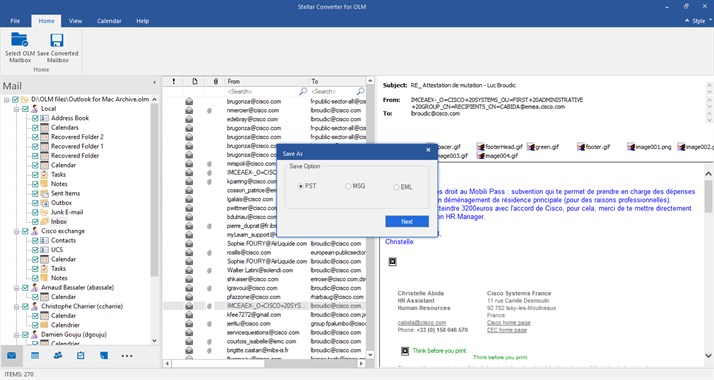Viewport: 714px width, 380px height.
Task: Collapse the Cisco exchange tree node
Action: tap(16, 231)
